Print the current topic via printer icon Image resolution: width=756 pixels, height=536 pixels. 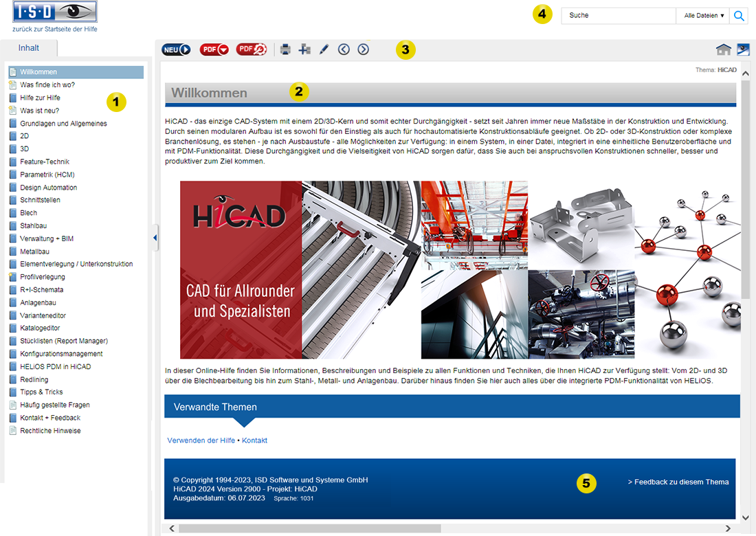(285, 49)
